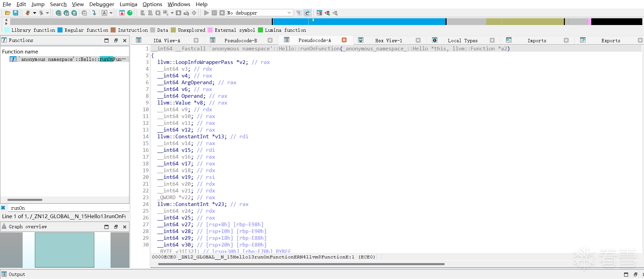The height and width of the screenshot is (279, 644).
Task: Click the gray circular arrow icon after the search icons
Action: point(84,13)
